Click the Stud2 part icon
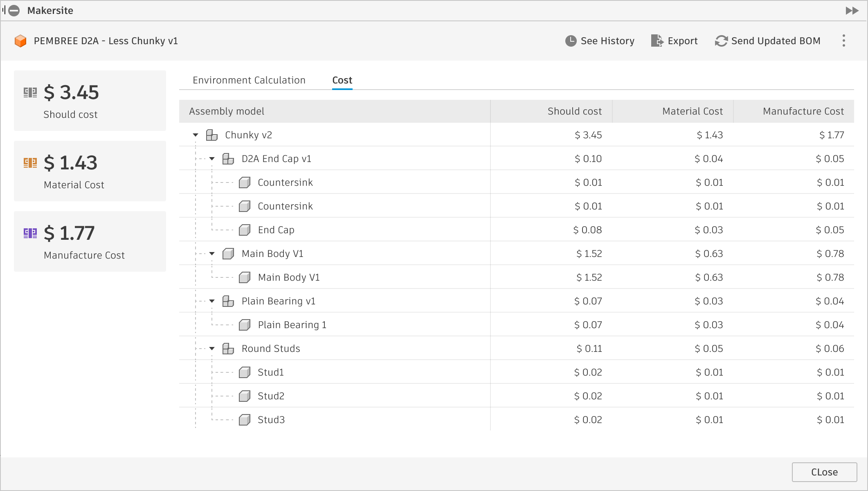This screenshot has width=868, height=491. click(x=245, y=396)
